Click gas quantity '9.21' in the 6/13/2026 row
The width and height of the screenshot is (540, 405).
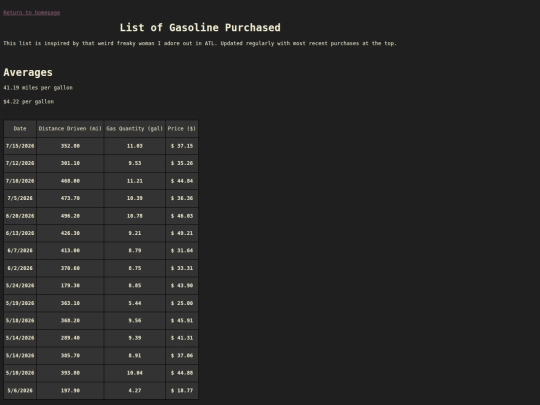point(135,233)
